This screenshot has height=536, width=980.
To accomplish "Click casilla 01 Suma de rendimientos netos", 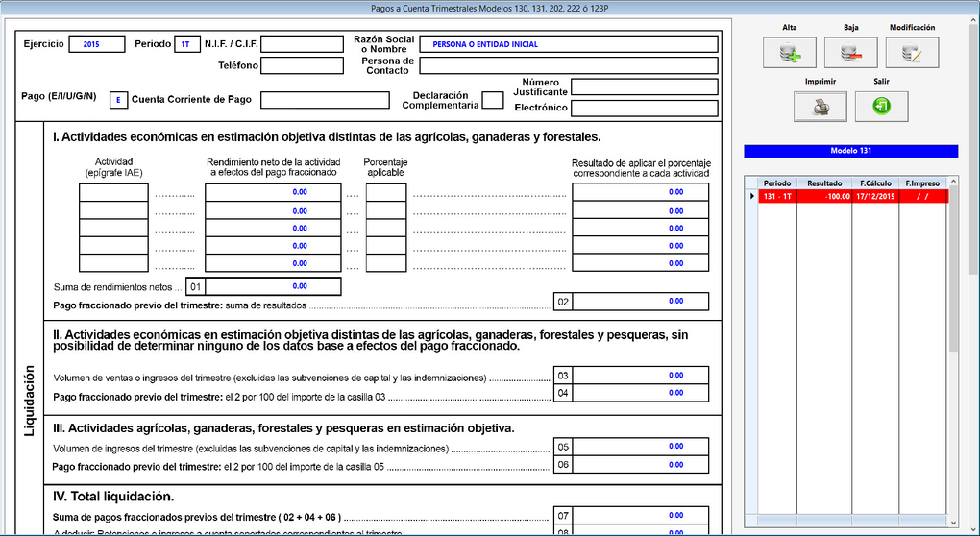I will (x=273, y=286).
